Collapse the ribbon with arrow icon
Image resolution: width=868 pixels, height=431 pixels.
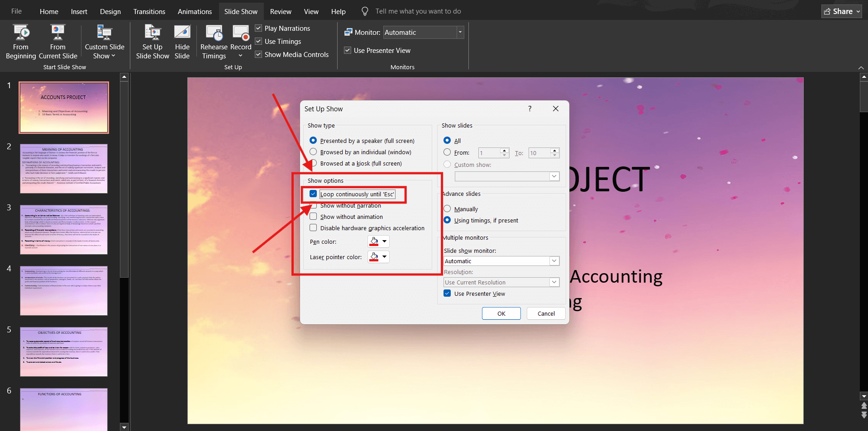click(861, 68)
